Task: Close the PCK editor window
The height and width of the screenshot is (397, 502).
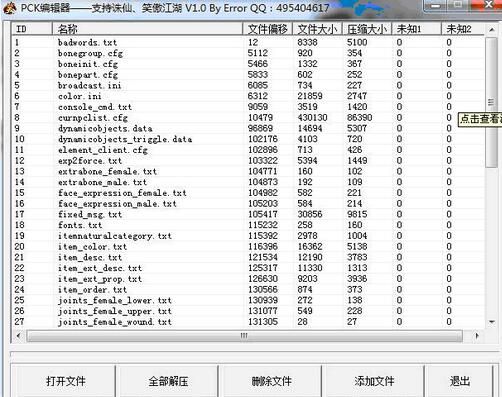Action: 487,5
